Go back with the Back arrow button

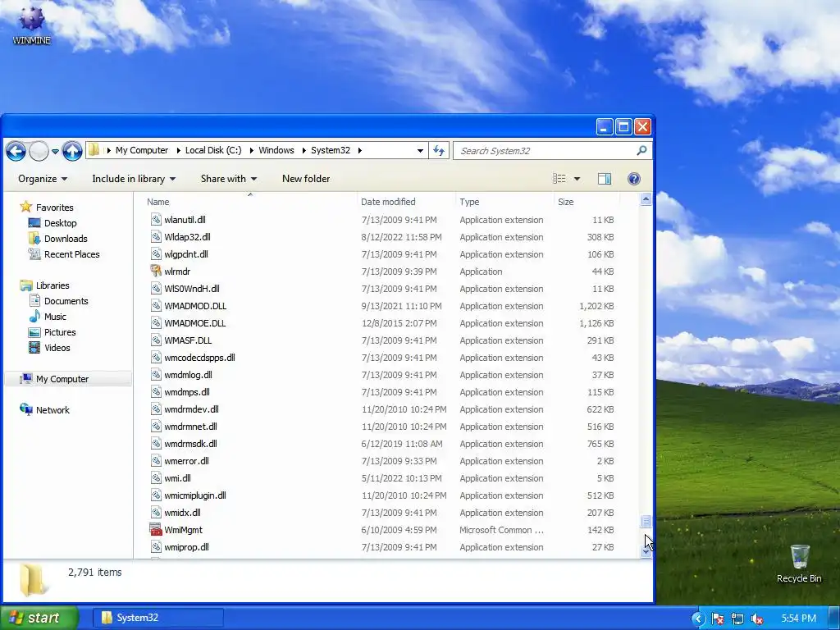(x=16, y=151)
